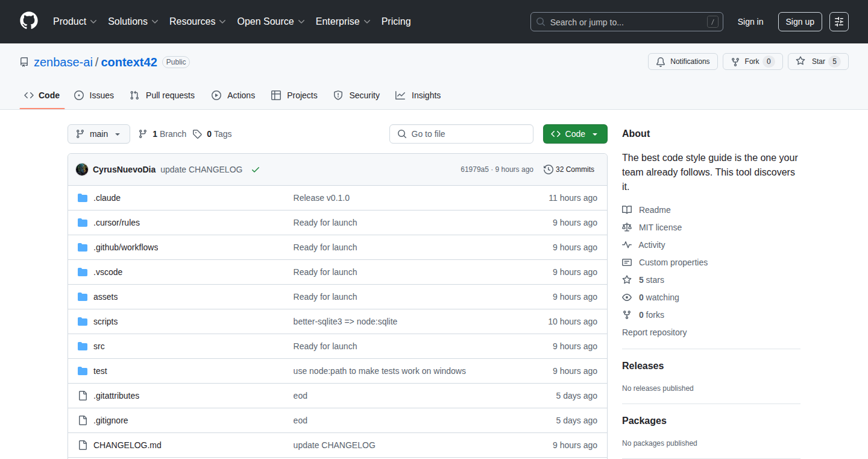Click the MIT license scales icon
Image resolution: width=868 pixels, height=459 pixels.
(x=627, y=227)
